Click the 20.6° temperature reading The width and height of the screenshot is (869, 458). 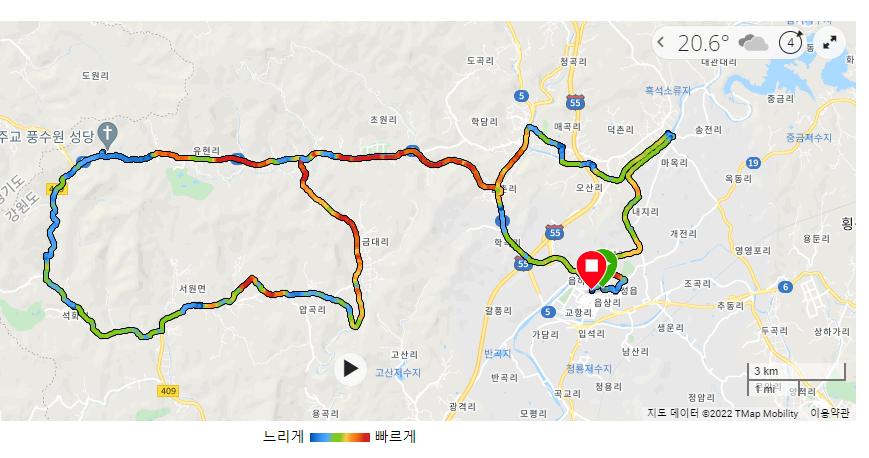(703, 43)
